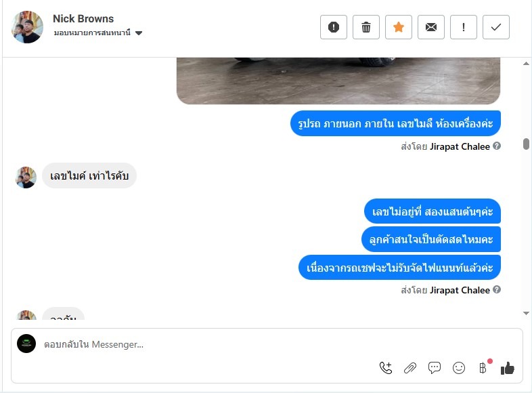Click scrollbar down arrow in chat

coord(526,313)
